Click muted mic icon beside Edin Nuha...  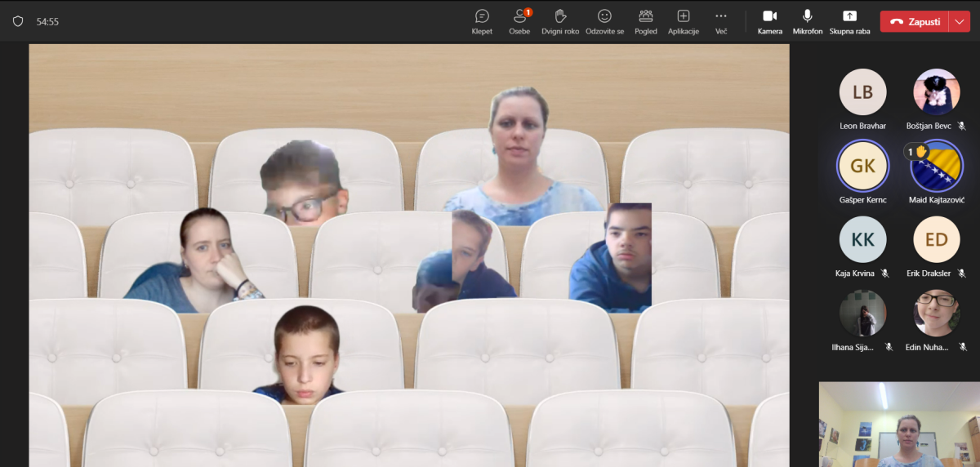[963, 347]
